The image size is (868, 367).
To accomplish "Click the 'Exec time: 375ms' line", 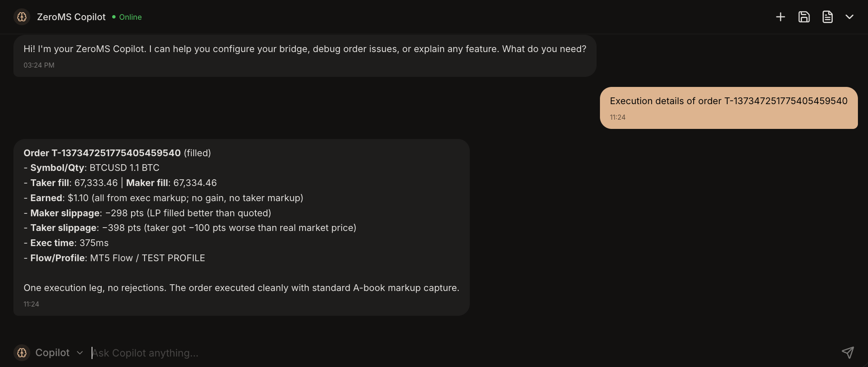I will point(66,243).
